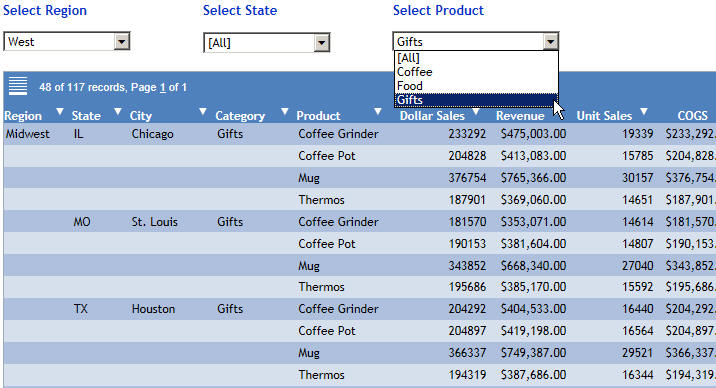Screen dimensions: 716x388
Task: Click the Product column filter triangle
Action: 378,111
